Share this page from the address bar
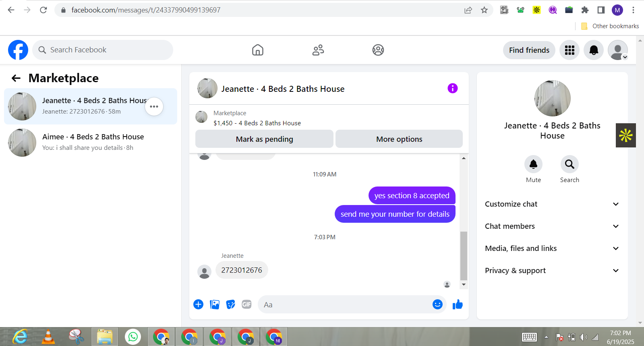This screenshot has width=644, height=346. pyautogui.click(x=468, y=10)
